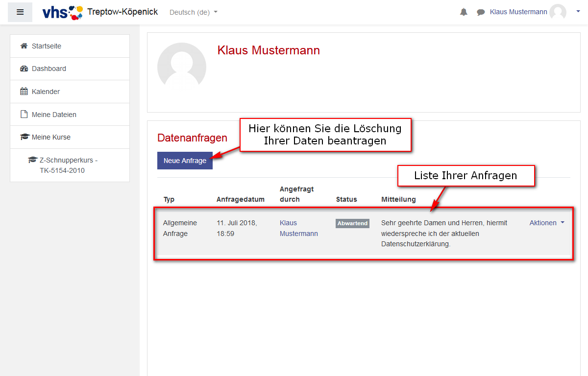
Task: Click the Datenanfragen heading
Action: pyautogui.click(x=192, y=138)
